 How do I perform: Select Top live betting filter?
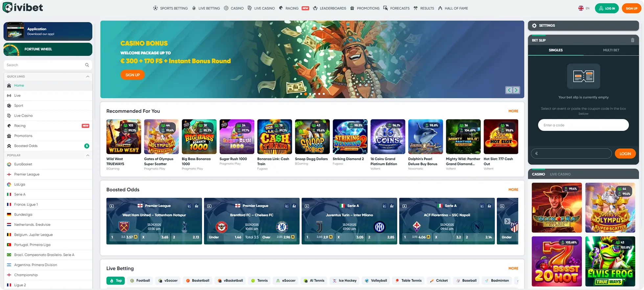pos(116,281)
